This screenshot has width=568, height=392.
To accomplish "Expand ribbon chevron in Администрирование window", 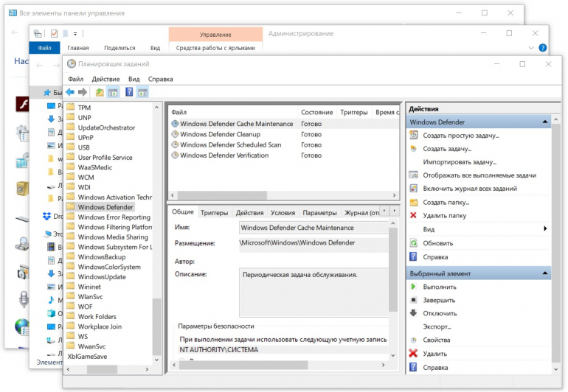I will [x=531, y=48].
